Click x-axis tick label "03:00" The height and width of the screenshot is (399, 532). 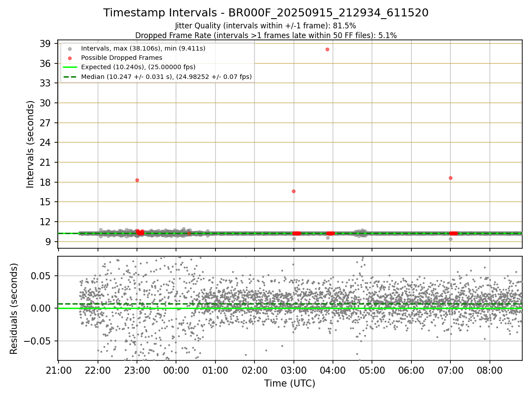(294, 370)
